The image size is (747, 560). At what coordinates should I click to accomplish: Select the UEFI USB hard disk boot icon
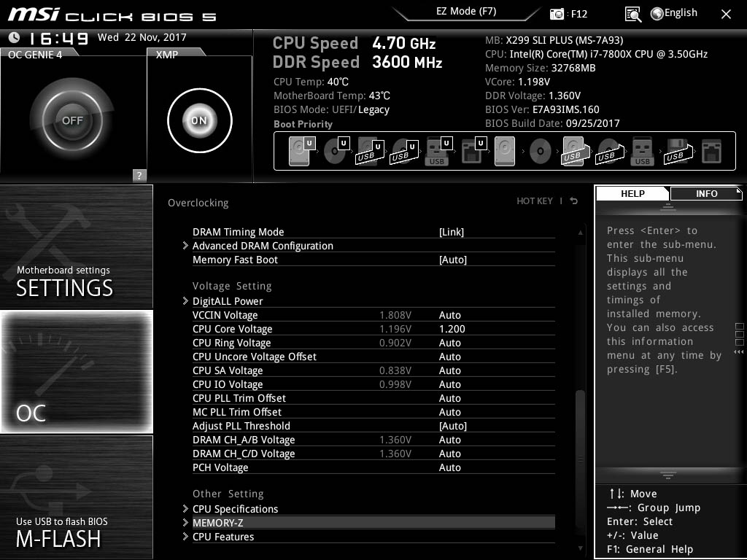370,152
